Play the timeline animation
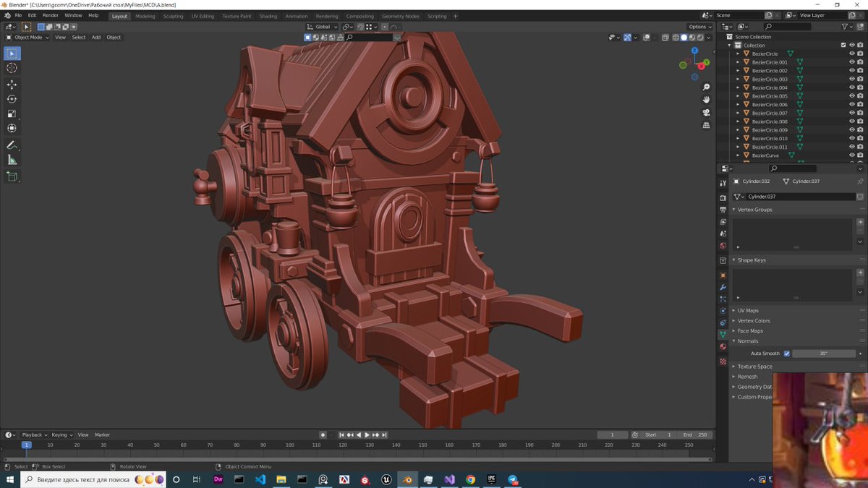Viewport: 868px width, 488px height. point(367,435)
